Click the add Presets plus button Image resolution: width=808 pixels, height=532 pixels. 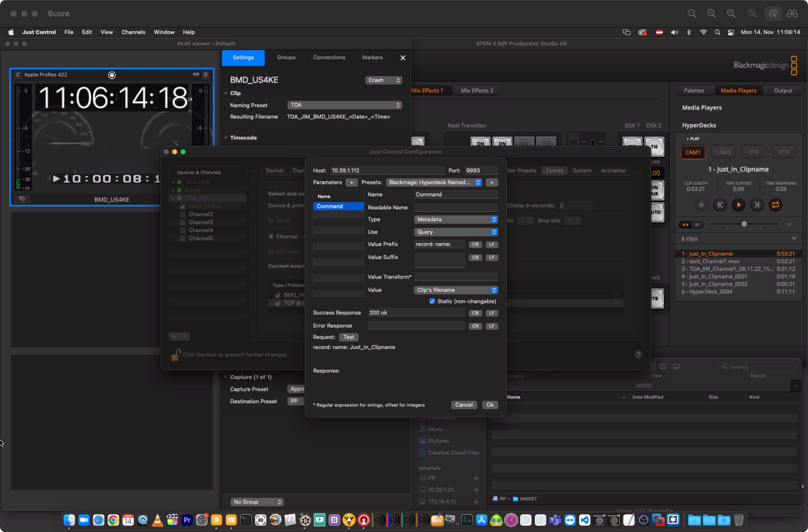click(x=492, y=182)
